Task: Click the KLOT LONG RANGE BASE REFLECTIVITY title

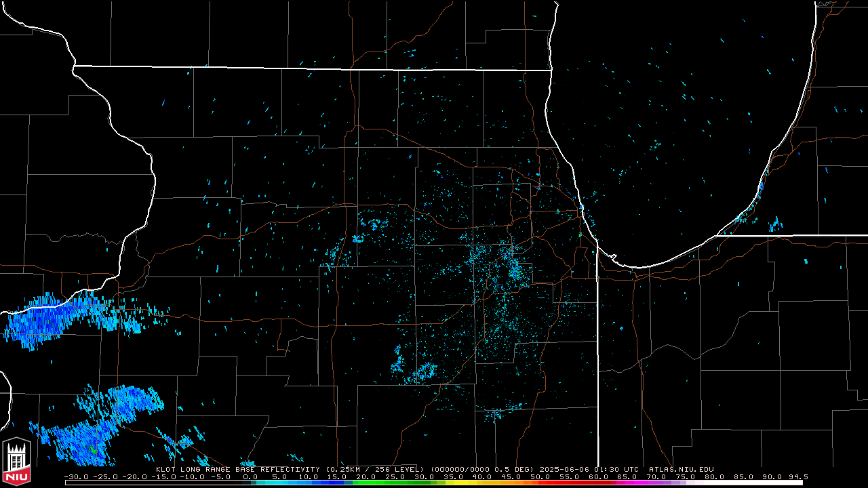Action: click(x=238, y=469)
